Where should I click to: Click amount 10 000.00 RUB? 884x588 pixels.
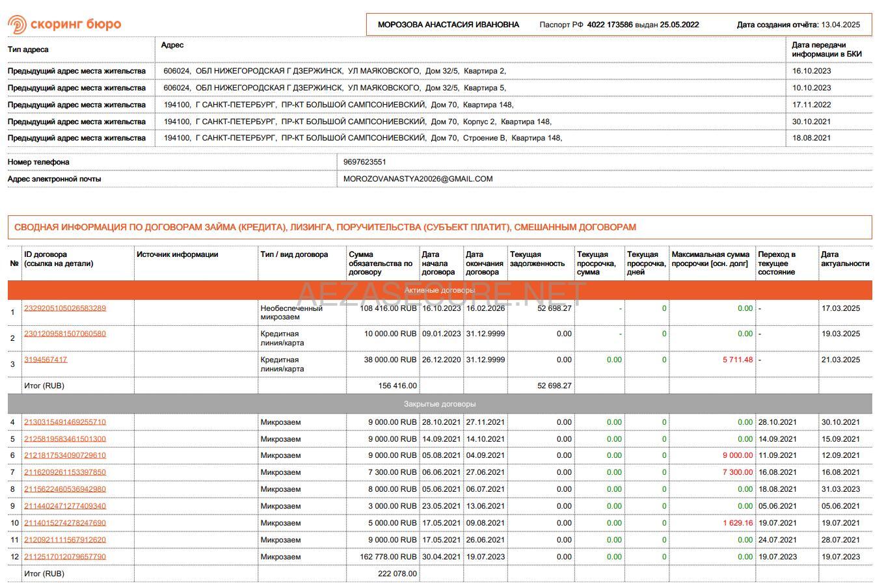click(390, 334)
